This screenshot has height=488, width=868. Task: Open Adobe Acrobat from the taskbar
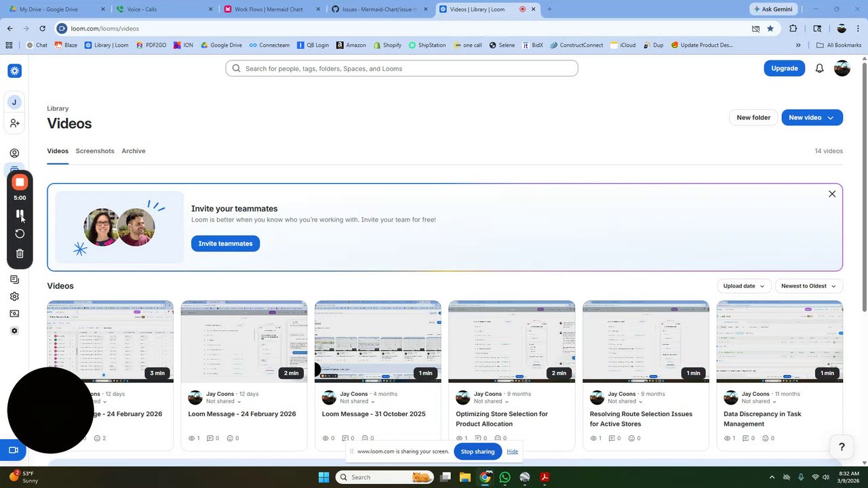coord(544,477)
